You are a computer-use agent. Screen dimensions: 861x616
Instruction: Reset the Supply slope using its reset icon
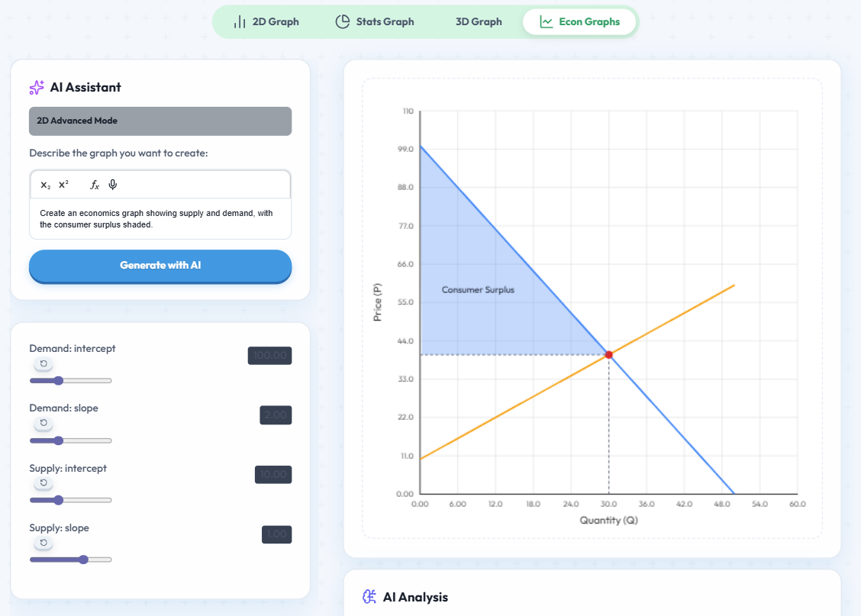coord(44,543)
